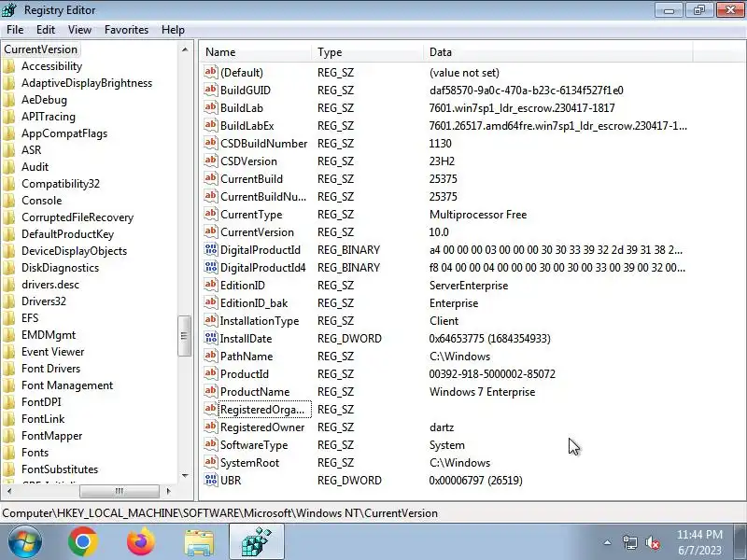Viewport: 747px width, 560px height.
Task: Open Windows Explorer from the taskbar
Action: coord(199,542)
